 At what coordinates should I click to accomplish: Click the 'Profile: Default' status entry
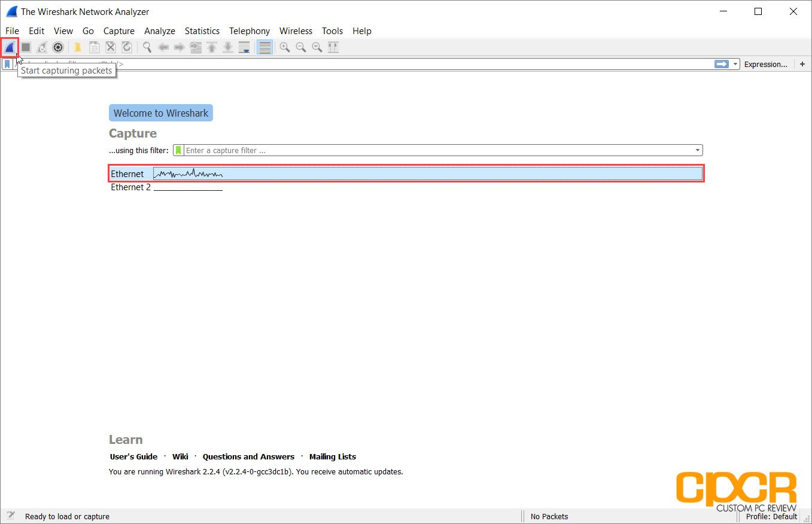coord(771,516)
